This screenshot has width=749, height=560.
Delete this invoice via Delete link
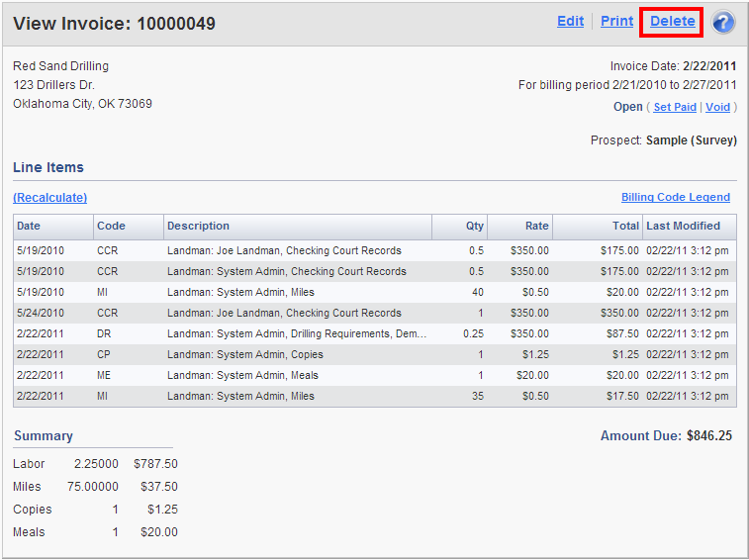(672, 21)
